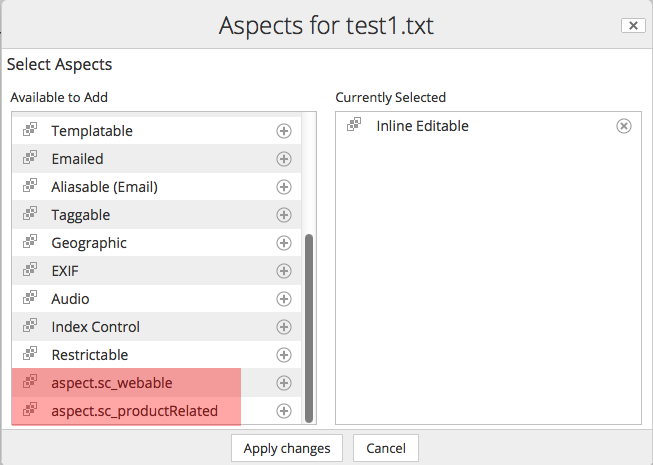Click plus icon beside Geographic
Screen dimensions: 653x465
pyautogui.click(x=284, y=243)
